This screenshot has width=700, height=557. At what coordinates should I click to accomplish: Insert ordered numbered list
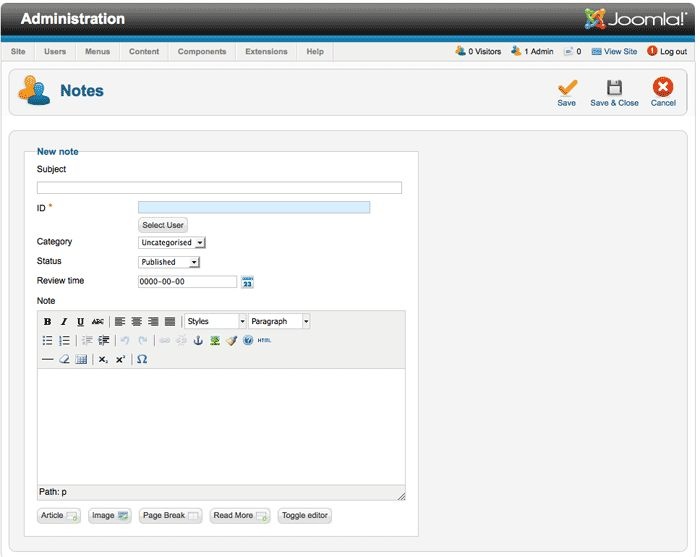[x=64, y=341]
